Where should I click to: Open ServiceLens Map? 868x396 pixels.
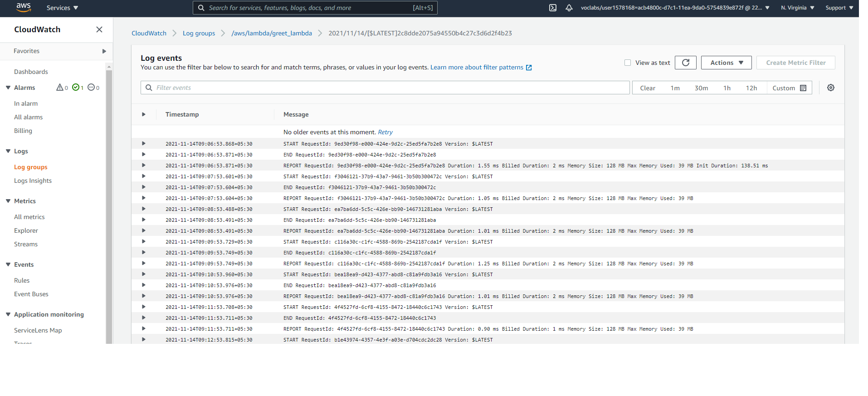pos(38,330)
